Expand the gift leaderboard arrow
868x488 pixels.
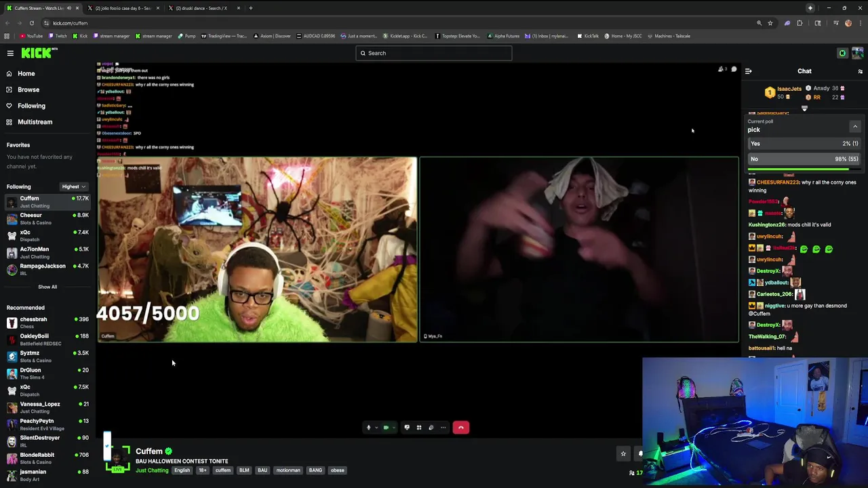[x=804, y=108]
